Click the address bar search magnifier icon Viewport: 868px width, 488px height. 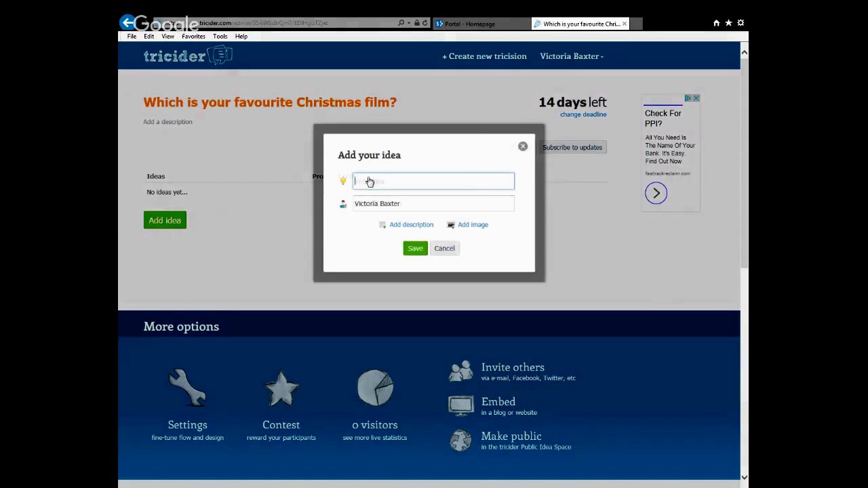click(401, 23)
